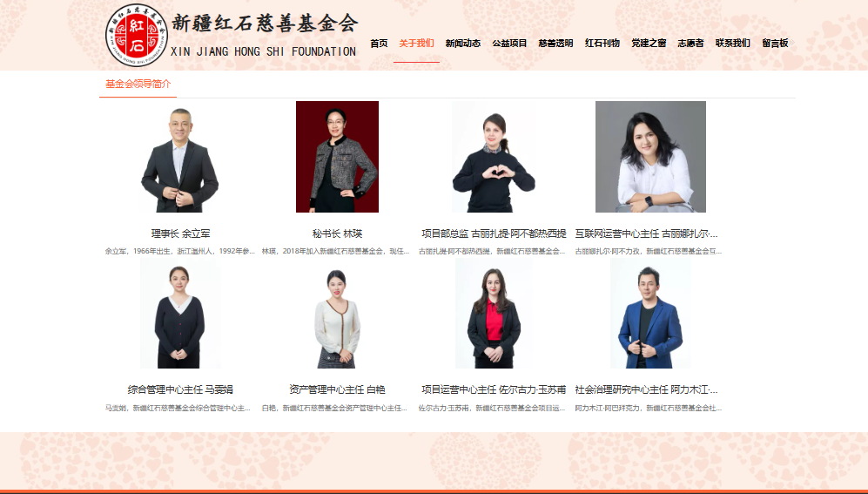The width and height of the screenshot is (868, 494).
Task: Visit the 党建之窗 navigation link
Action: (x=649, y=44)
